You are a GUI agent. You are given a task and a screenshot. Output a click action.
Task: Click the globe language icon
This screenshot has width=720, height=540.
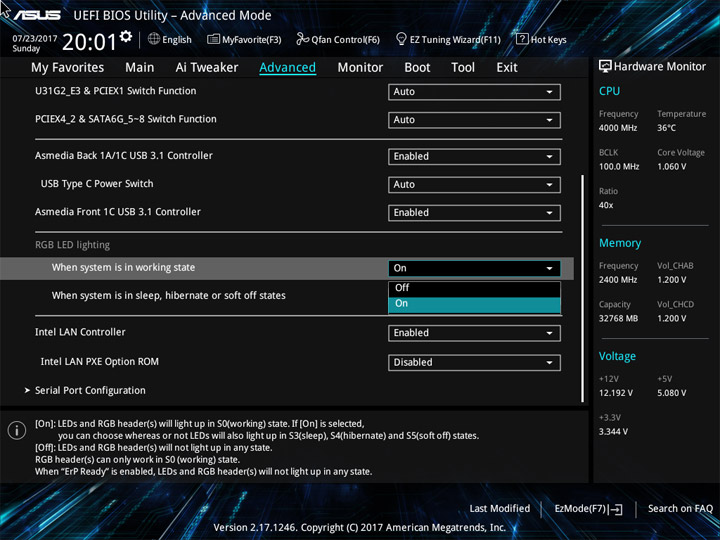154,39
